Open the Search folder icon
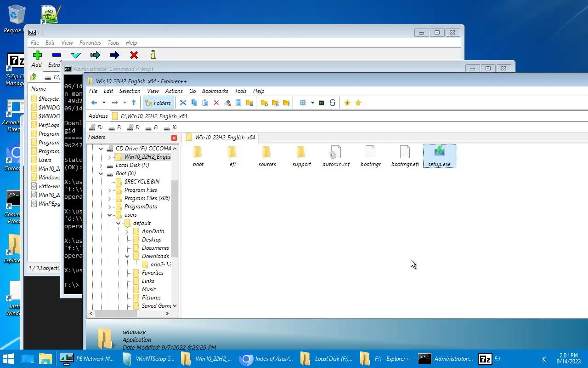Viewport: 588px width, 368px height. pos(249,103)
